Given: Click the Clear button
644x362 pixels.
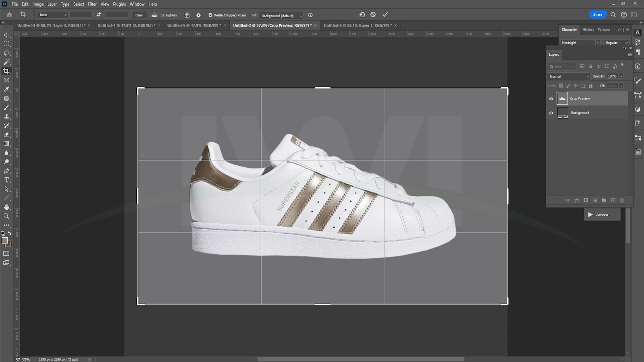Looking at the screenshot, I should coord(139,15).
